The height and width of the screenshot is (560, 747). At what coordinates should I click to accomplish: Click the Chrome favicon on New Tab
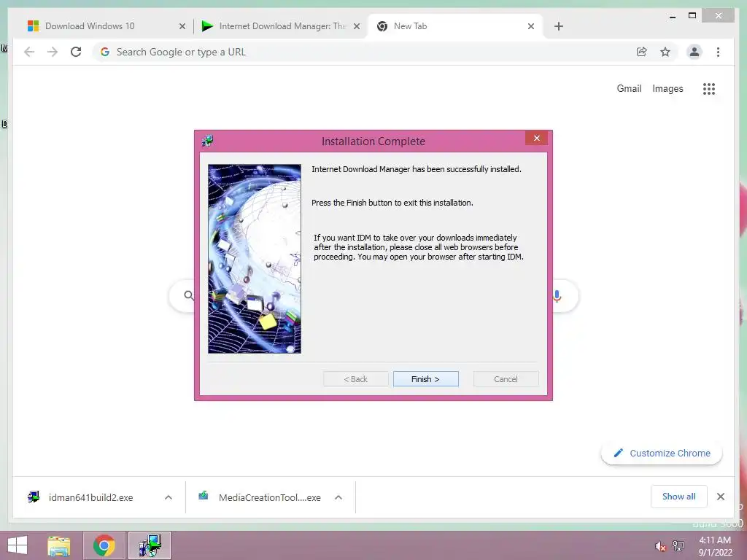coord(382,26)
